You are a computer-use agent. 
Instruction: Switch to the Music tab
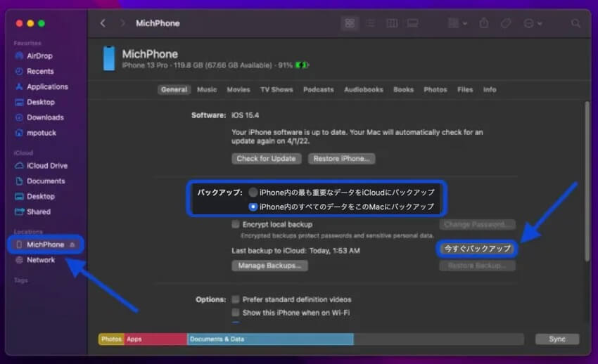click(x=207, y=89)
